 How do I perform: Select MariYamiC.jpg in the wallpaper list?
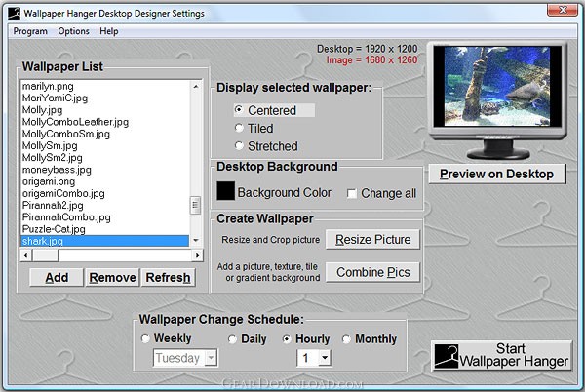tap(105, 98)
